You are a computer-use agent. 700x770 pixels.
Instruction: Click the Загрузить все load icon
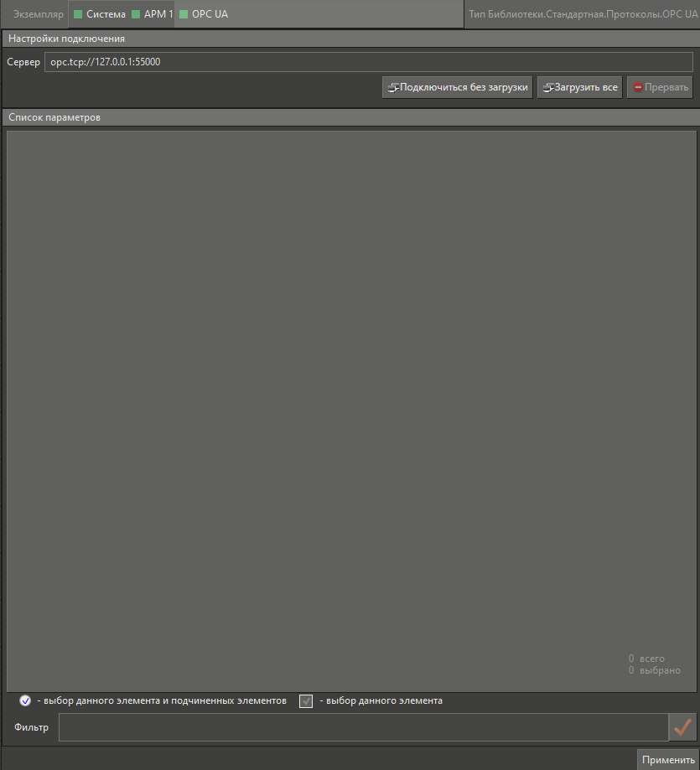click(x=548, y=87)
